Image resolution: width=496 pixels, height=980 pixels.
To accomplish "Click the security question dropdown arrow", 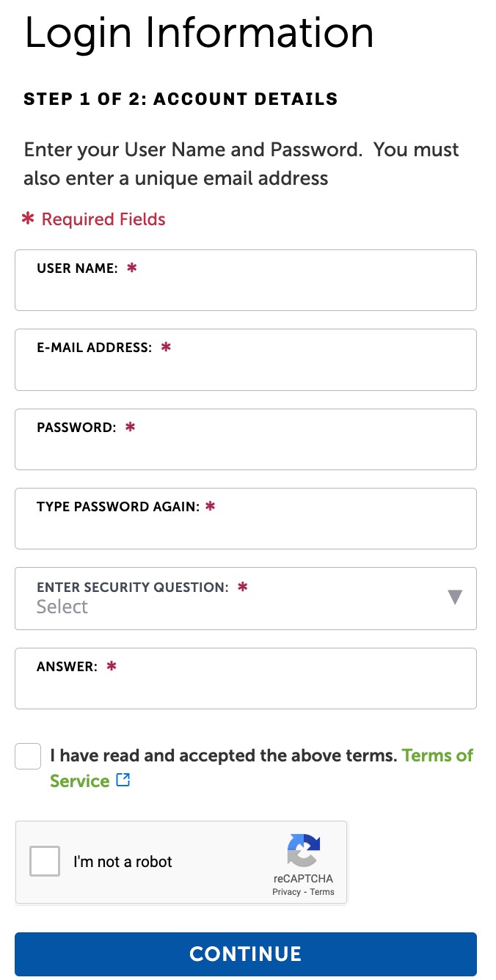I will [455, 597].
